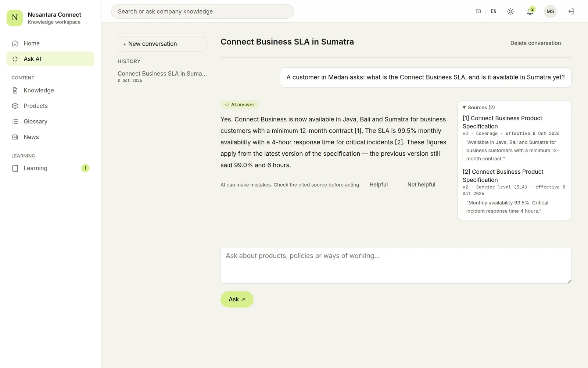Open the News label in sidebar
Viewport: 588px width, 368px height.
[x=31, y=137]
